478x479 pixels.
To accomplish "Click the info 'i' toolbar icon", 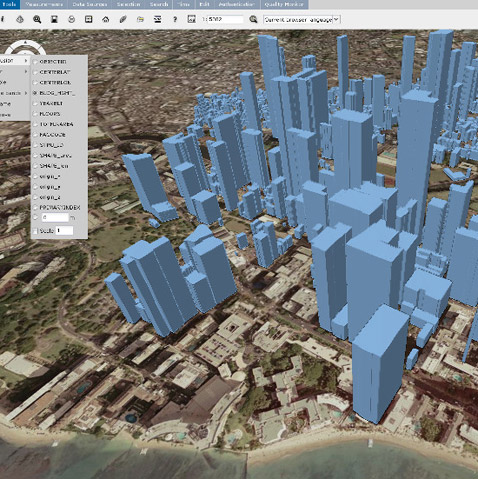I will pyautogui.click(x=3, y=19).
